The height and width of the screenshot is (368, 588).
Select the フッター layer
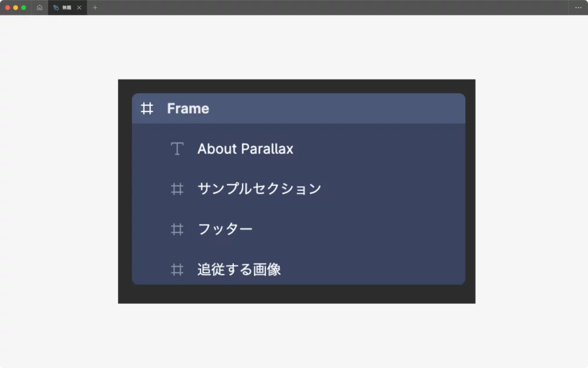pos(225,229)
